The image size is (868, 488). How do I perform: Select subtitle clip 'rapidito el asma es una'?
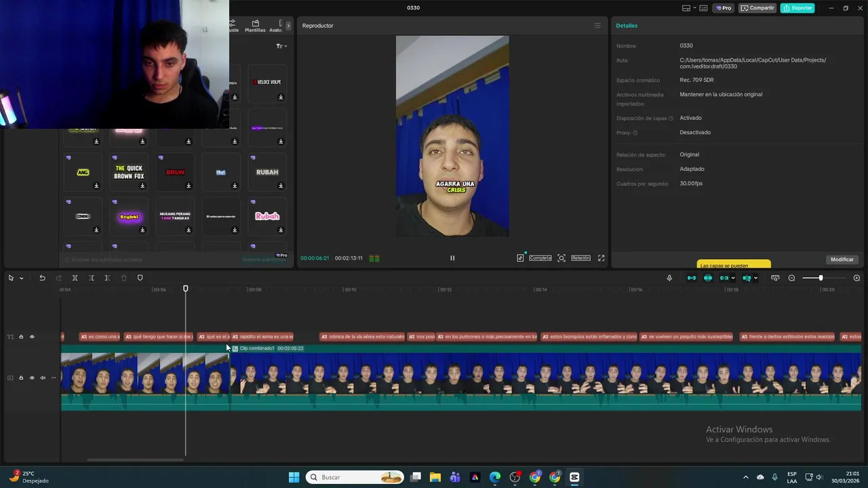point(263,337)
